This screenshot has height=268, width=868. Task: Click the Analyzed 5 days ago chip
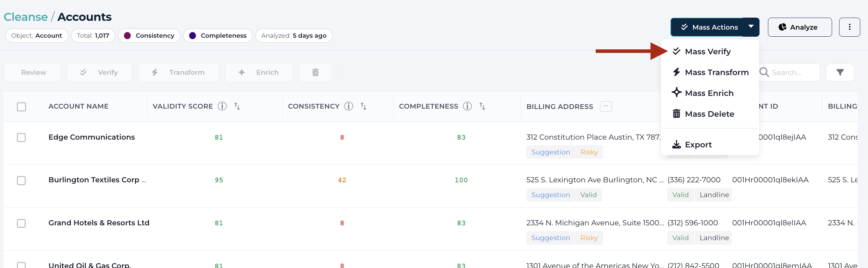tap(294, 36)
